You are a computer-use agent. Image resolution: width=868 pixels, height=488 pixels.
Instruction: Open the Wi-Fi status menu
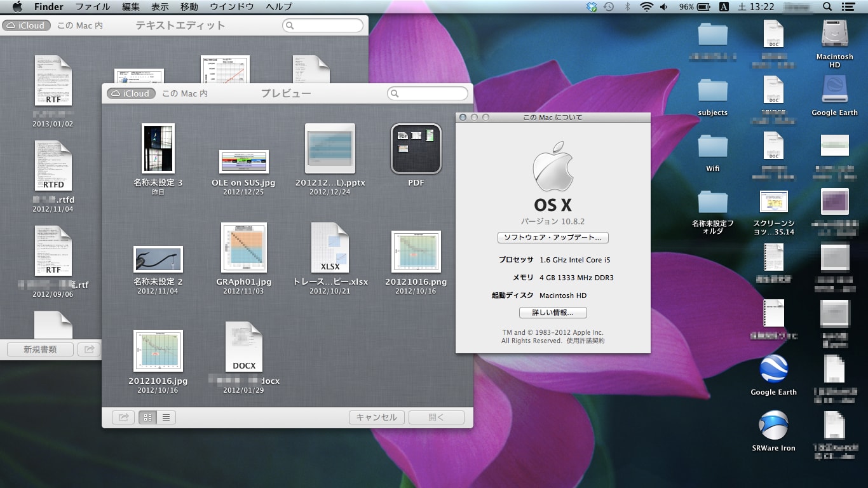[647, 7]
